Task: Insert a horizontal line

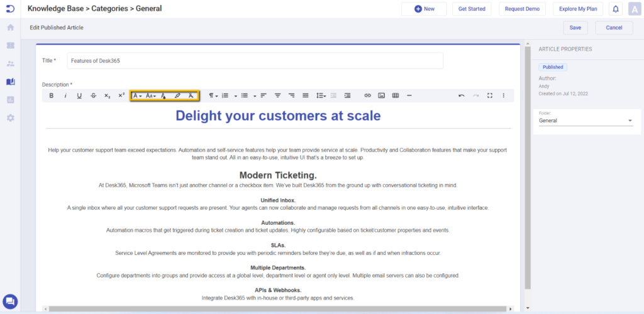Action: [x=409, y=95]
